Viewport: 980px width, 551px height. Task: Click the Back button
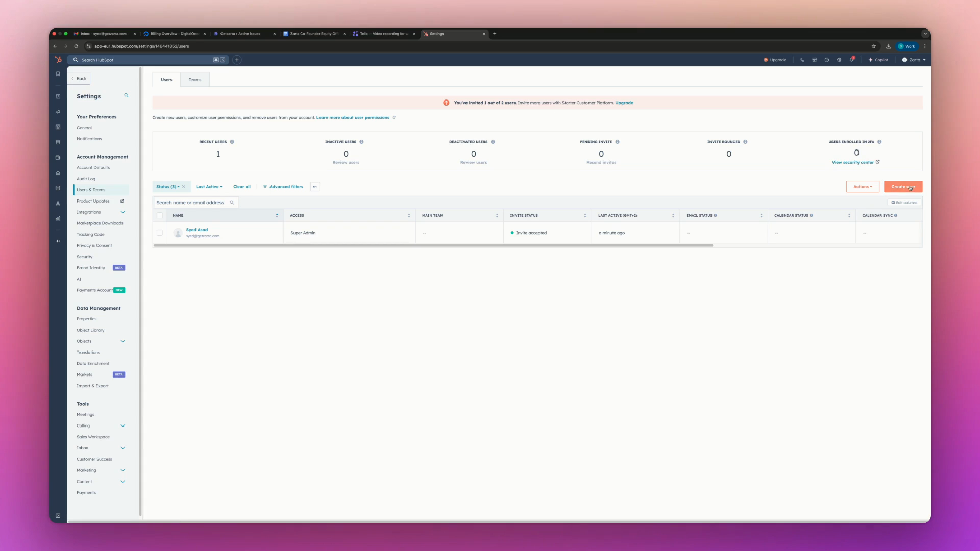(79, 79)
